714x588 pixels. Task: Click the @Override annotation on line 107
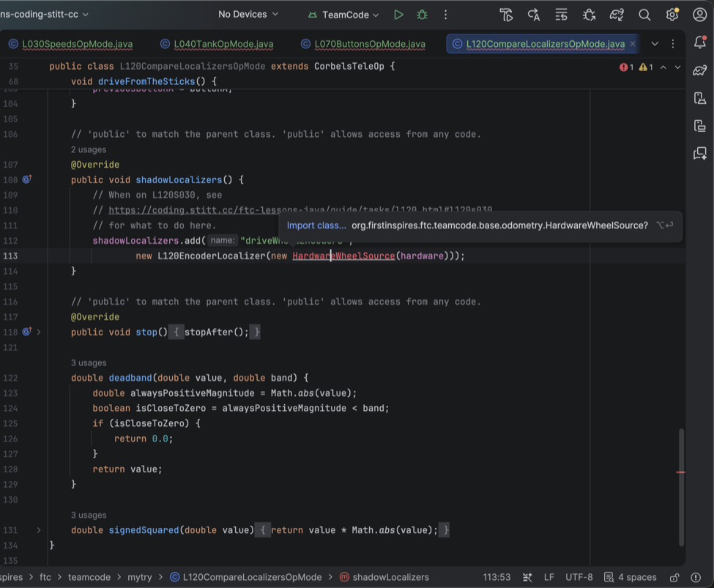95,165
